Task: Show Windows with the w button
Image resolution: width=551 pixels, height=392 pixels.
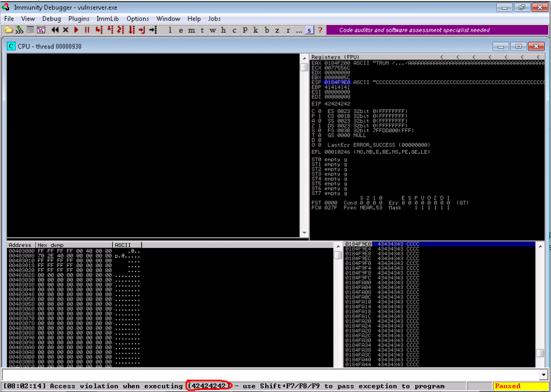Action: pos(213,30)
